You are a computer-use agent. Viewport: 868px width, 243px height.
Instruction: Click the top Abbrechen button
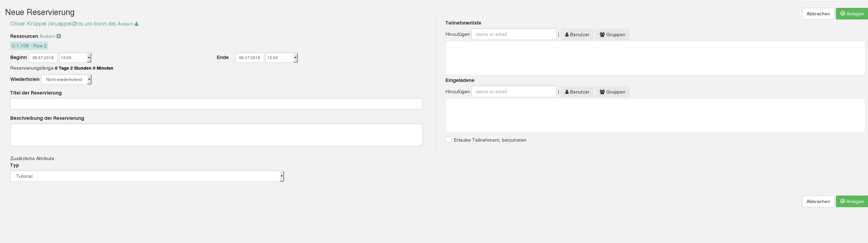(x=818, y=14)
